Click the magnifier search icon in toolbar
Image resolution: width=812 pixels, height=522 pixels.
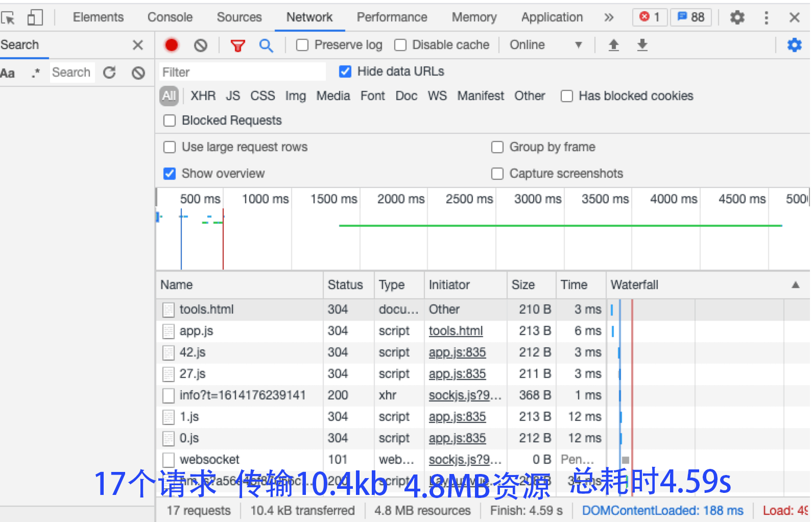point(266,45)
